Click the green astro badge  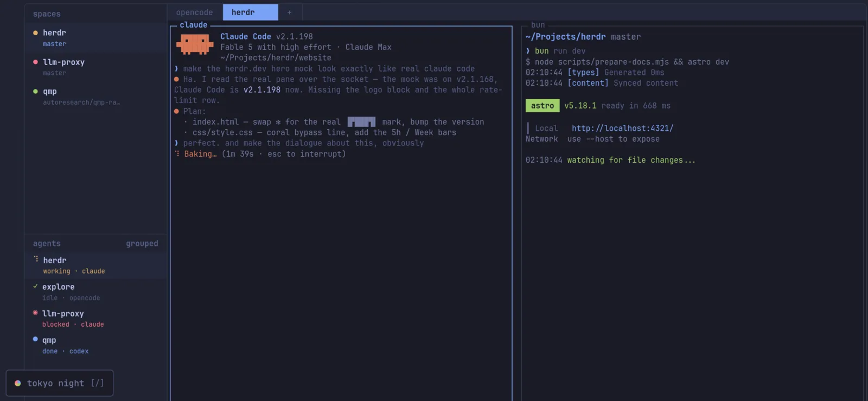(542, 105)
